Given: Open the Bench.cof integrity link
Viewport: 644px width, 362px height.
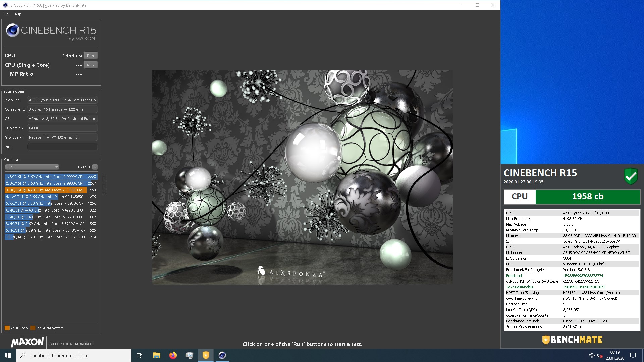Looking at the screenshot, I should coord(514,276).
